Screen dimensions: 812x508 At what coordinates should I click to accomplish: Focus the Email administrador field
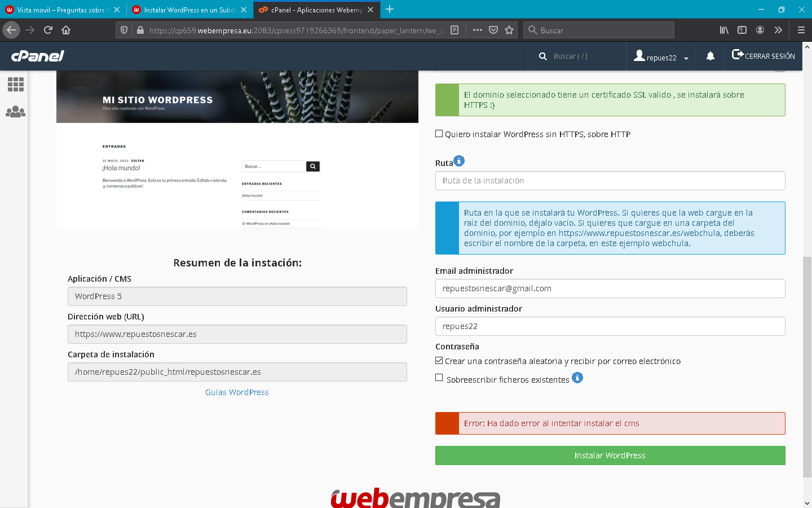[610, 288]
